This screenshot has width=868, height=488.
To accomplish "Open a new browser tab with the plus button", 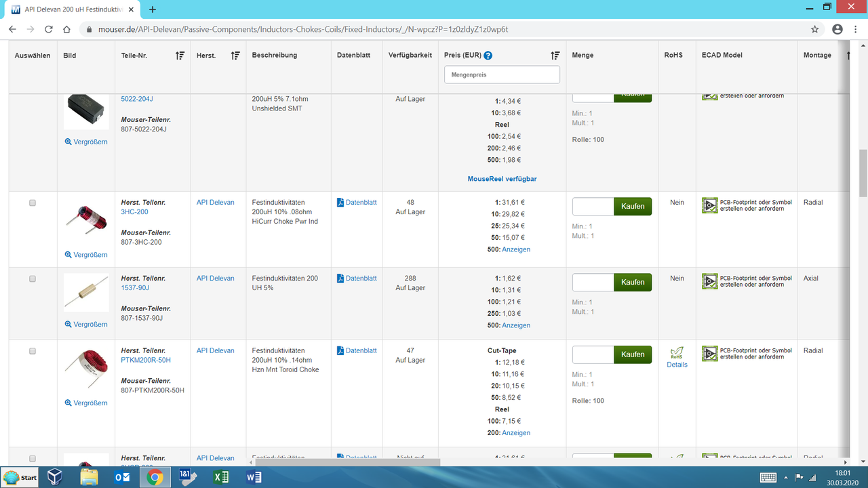I will [152, 9].
